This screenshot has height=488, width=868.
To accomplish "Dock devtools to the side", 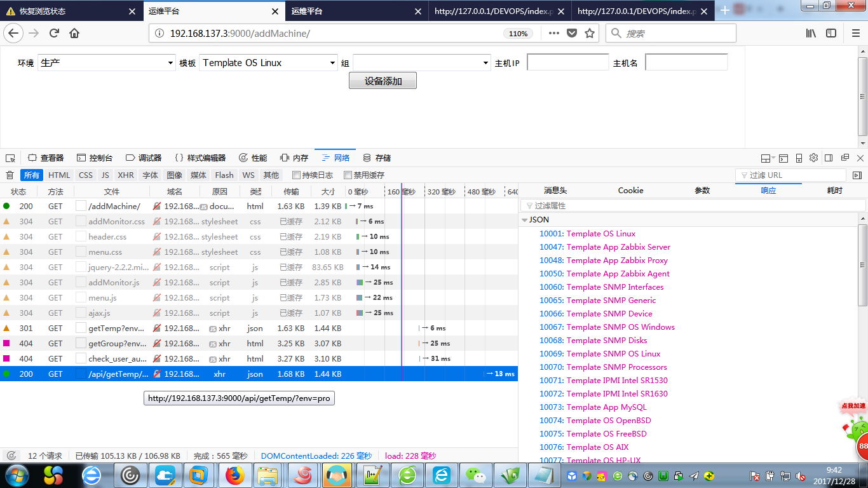I will pyautogui.click(x=829, y=158).
